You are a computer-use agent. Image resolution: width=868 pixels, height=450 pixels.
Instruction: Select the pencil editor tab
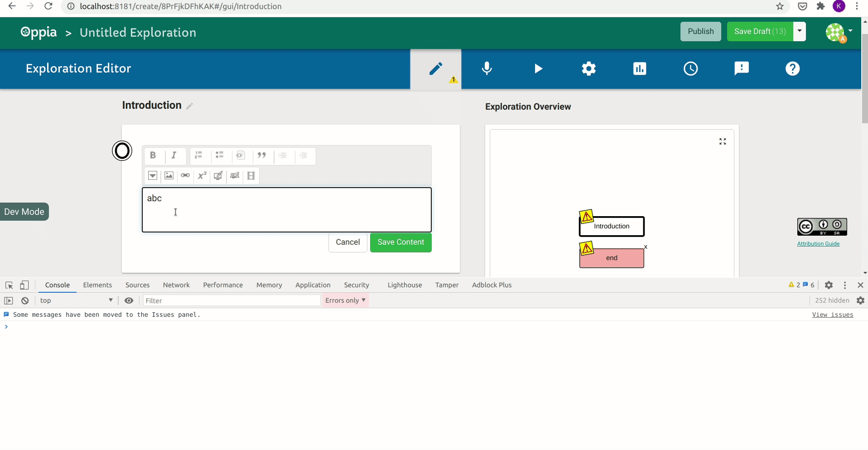coord(436,69)
